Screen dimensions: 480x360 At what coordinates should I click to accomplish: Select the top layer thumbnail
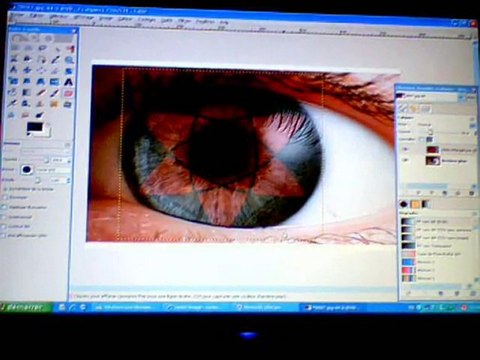[x=432, y=150]
